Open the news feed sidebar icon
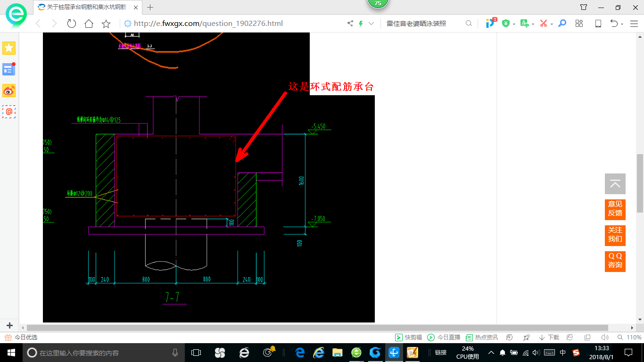644x362 pixels. pyautogui.click(x=9, y=69)
